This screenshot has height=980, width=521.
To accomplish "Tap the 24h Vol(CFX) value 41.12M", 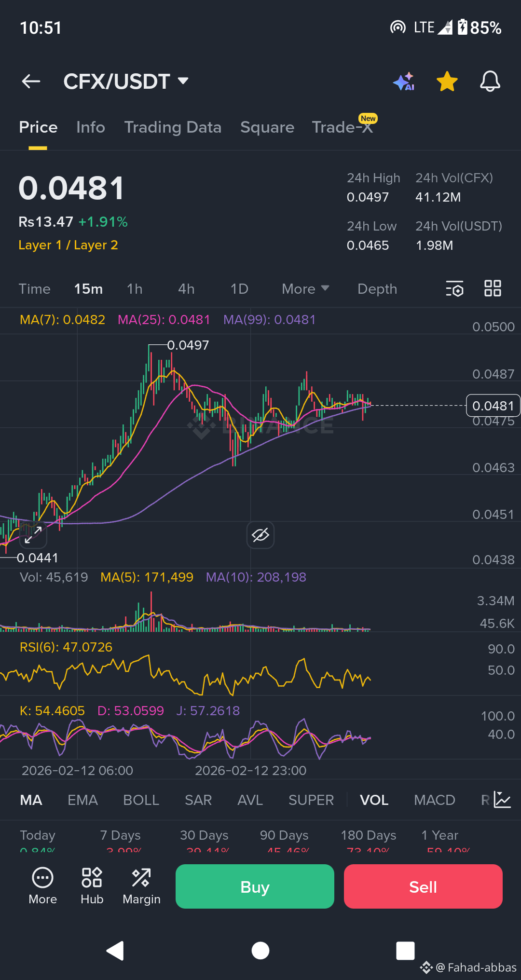I will (438, 197).
